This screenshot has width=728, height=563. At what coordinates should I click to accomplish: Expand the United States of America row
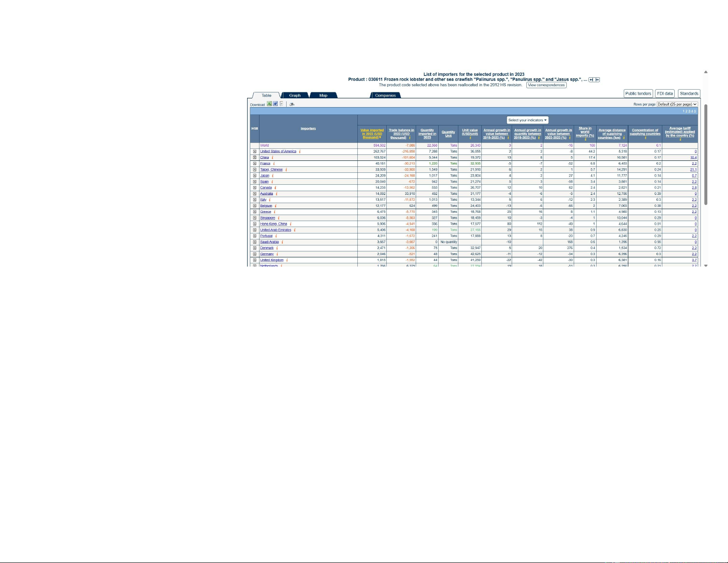coord(254,152)
